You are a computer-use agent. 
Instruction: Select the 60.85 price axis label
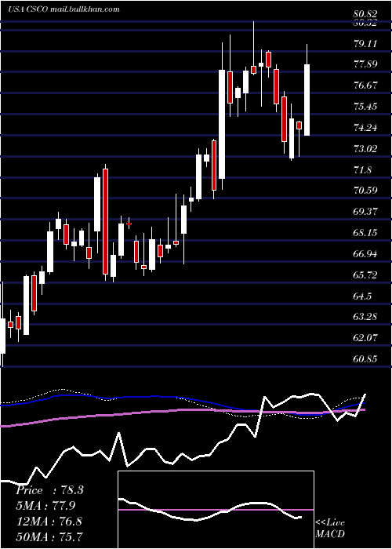click(x=365, y=358)
